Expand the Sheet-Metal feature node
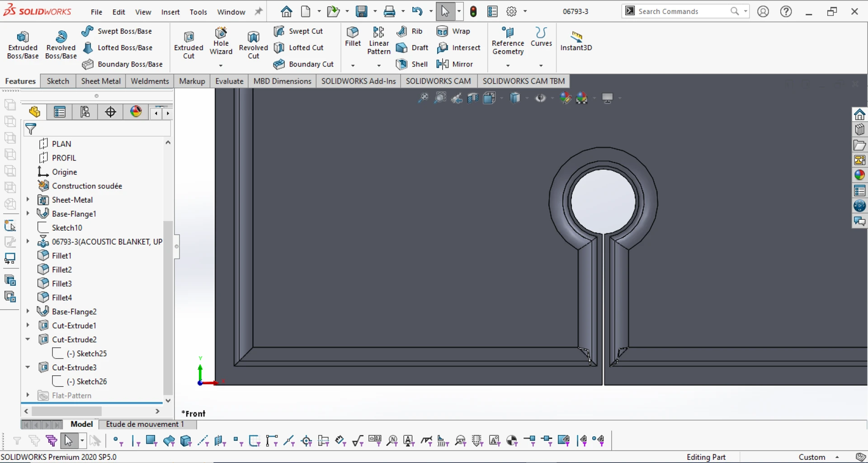The width and height of the screenshot is (868, 463). (x=28, y=199)
